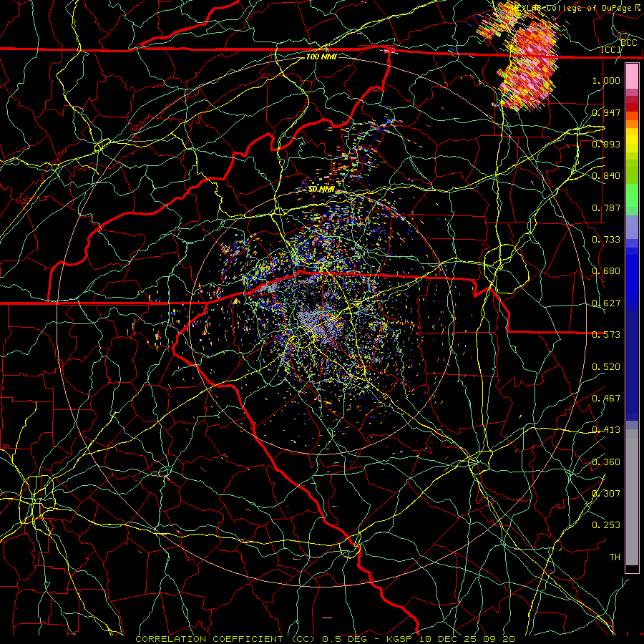The image size is (644, 644).
Task: Click the 10 DEC 25 09:20 timestamp
Action: (x=467, y=639)
